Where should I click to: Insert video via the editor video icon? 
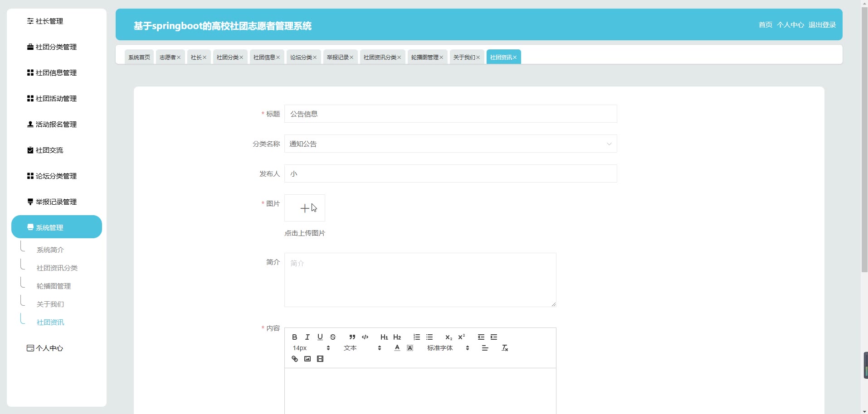pyautogui.click(x=320, y=359)
